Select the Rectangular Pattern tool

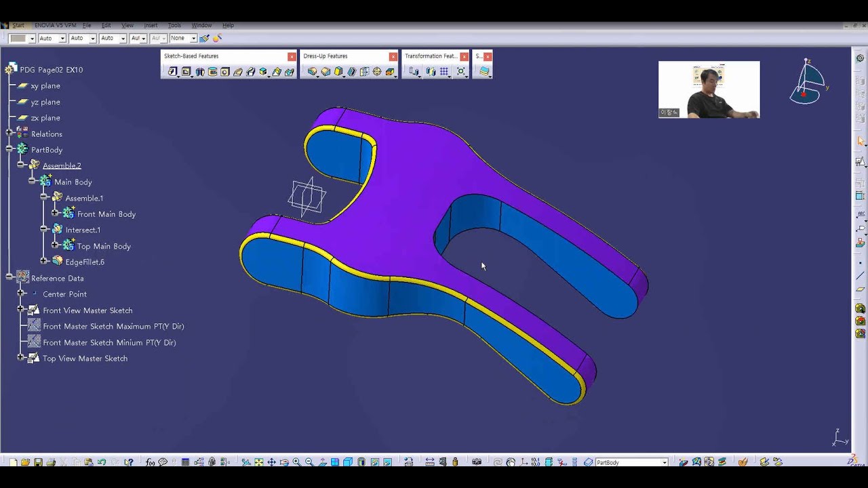coord(444,72)
